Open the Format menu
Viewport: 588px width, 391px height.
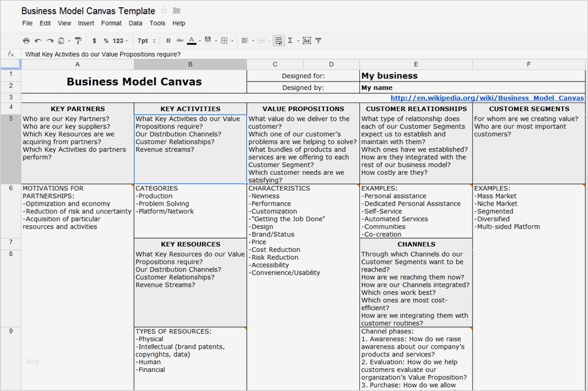[x=111, y=23]
